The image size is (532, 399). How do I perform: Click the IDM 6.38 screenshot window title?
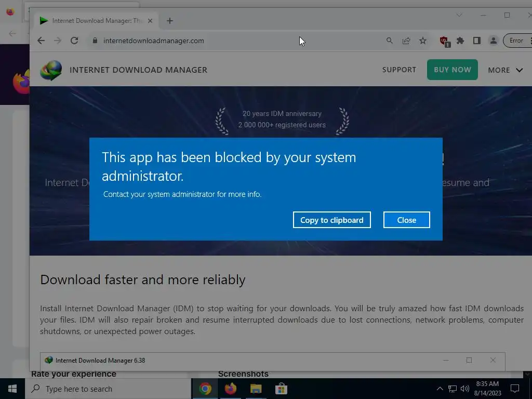(x=100, y=361)
